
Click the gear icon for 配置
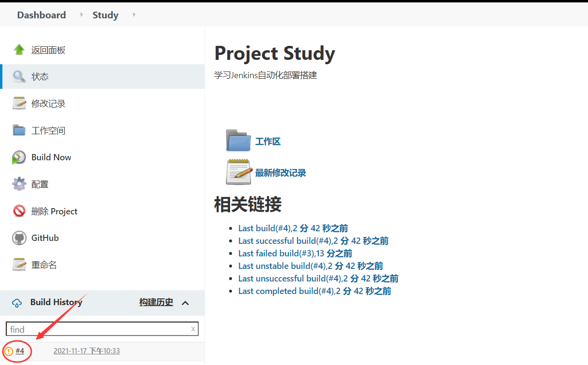19,184
